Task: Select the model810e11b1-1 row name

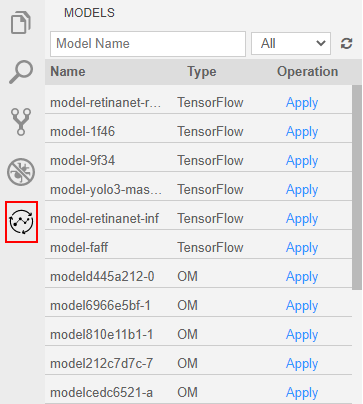Action: click(x=102, y=334)
